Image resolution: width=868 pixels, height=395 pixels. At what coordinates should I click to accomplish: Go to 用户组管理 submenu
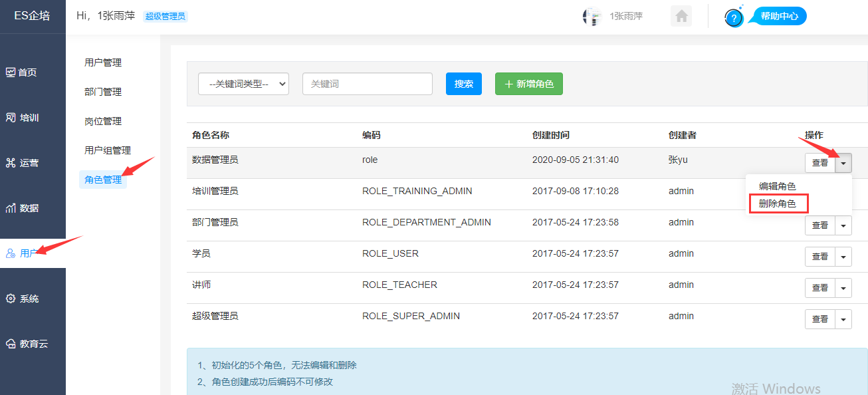click(x=108, y=150)
